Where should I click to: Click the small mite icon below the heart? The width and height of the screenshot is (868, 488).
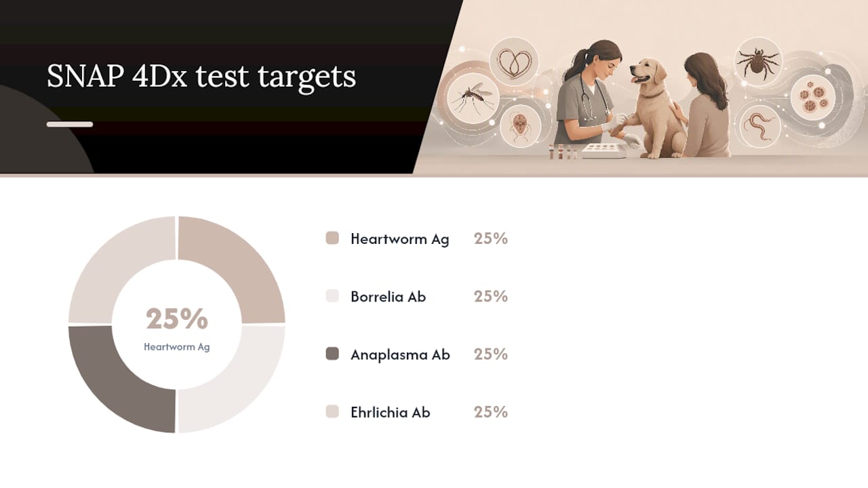(x=520, y=125)
